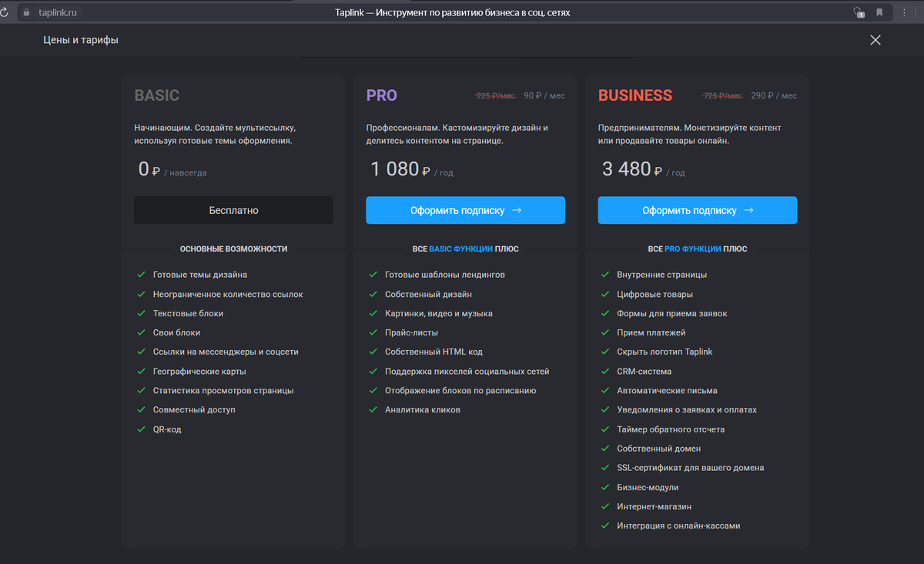Open the extensions badge showing "1"
The image size is (924, 564).
tap(860, 12)
